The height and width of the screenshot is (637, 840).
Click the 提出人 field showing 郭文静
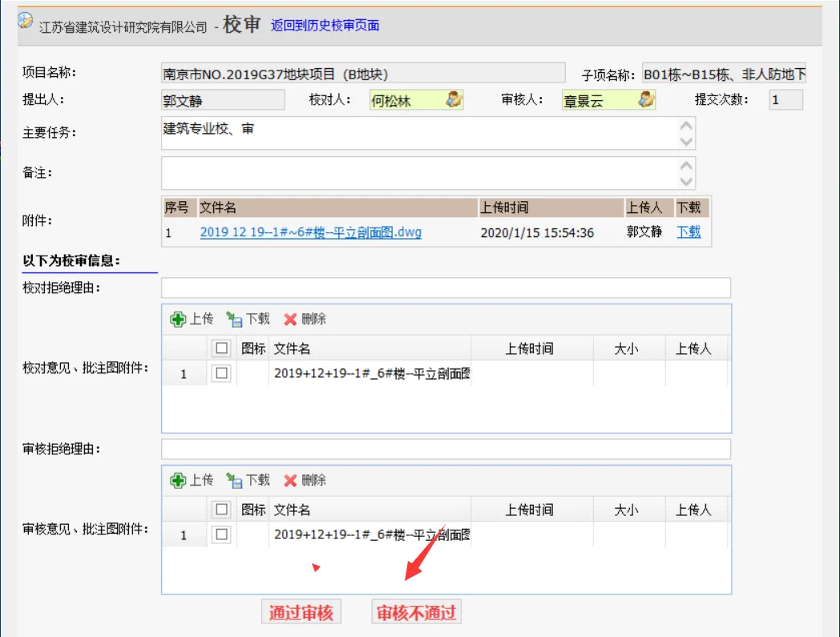(x=223, y=100)
